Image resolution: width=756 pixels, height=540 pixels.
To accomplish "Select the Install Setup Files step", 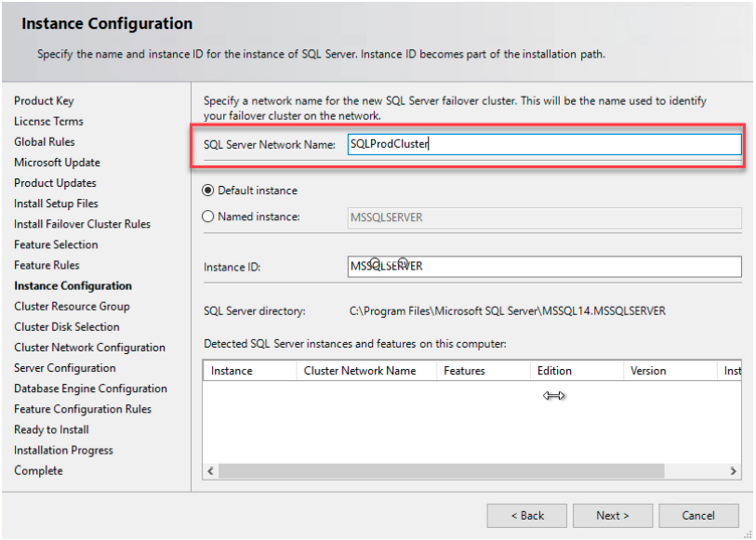I will [x=57, y=204].
